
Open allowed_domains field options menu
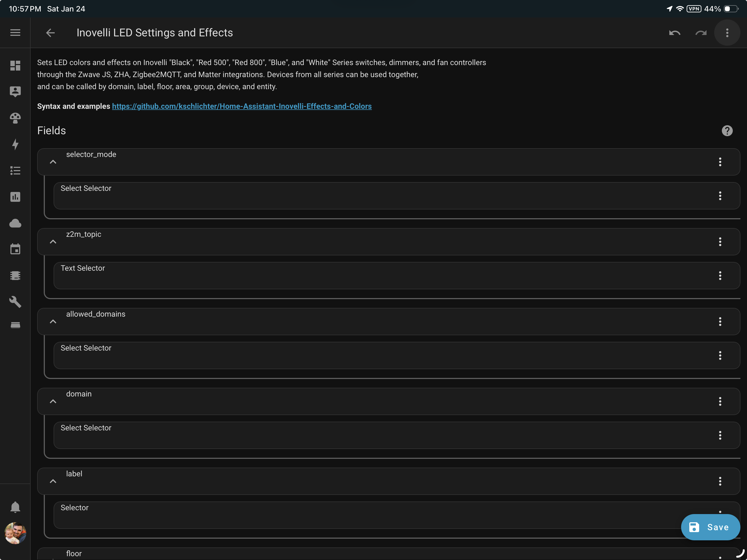(x=720, y=322)
